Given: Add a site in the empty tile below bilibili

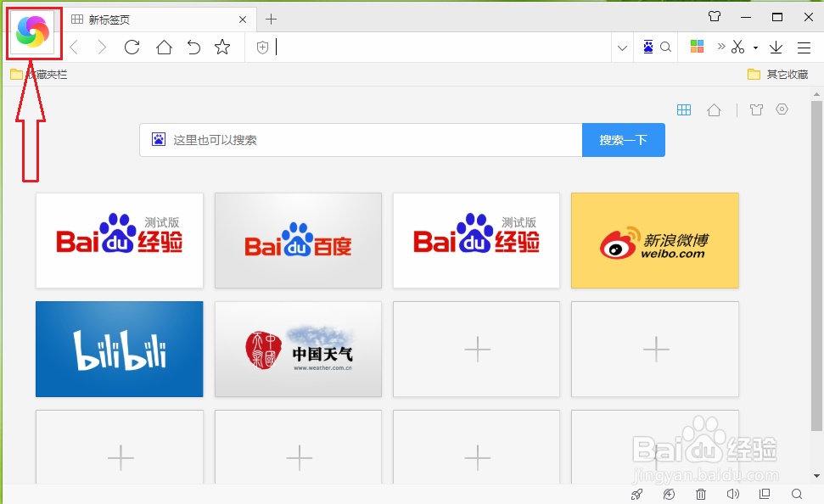Looking at the screenshot, I should click(x=120, y=447).
